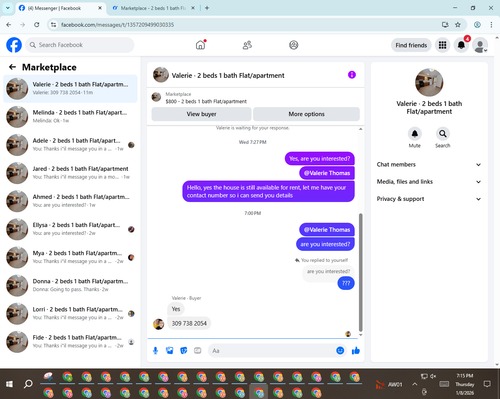Viewport: 500px width, 399px height.
Task: Reload the page
Action: coord(37,25)
